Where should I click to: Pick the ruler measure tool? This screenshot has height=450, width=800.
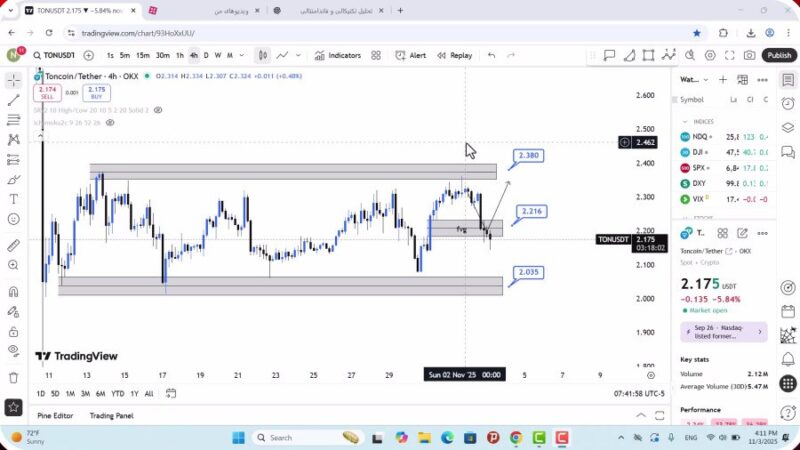(13, 246)
